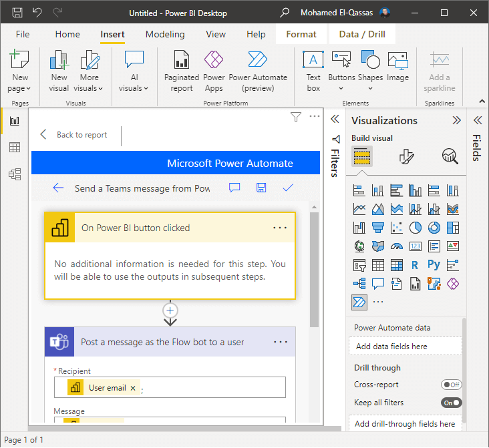489x448 pixels.
Task: Open the search magnifier in title bar
Action: pos(284,13)
